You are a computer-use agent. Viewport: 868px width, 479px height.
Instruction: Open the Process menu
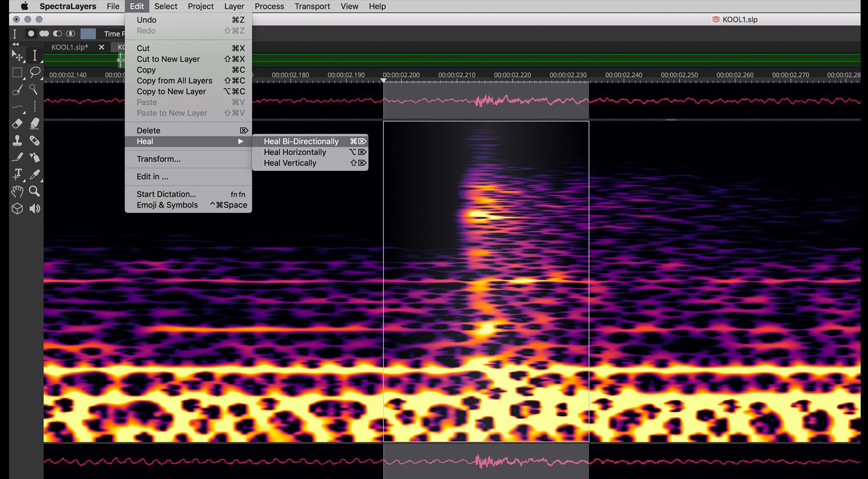tap(269, 6)
